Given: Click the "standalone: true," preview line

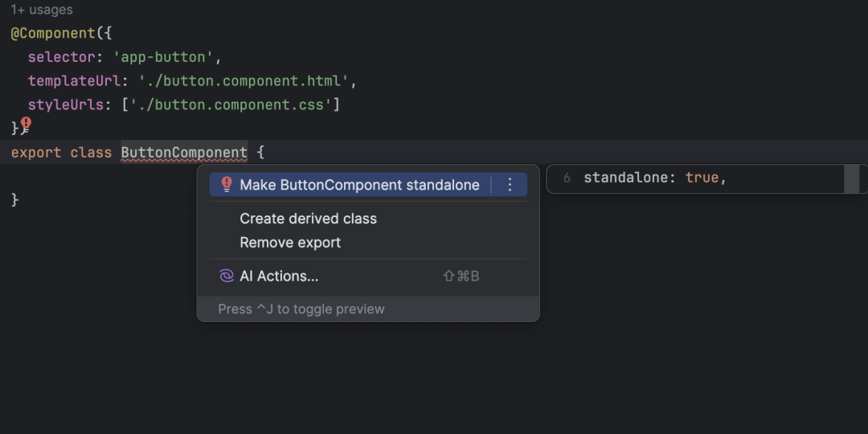Looking at the screenshot, I should click(x=655, y=178).
